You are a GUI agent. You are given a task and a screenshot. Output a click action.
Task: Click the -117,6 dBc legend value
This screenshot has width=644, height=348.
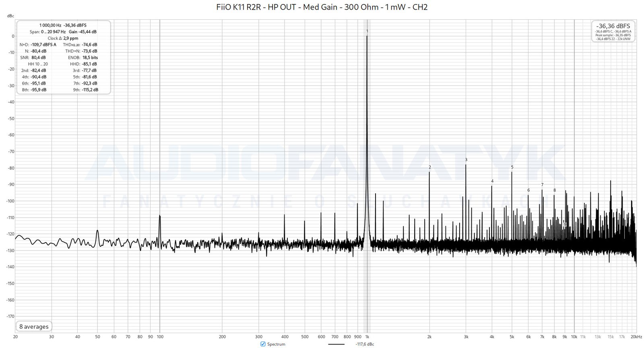click(x=365, y=344)
